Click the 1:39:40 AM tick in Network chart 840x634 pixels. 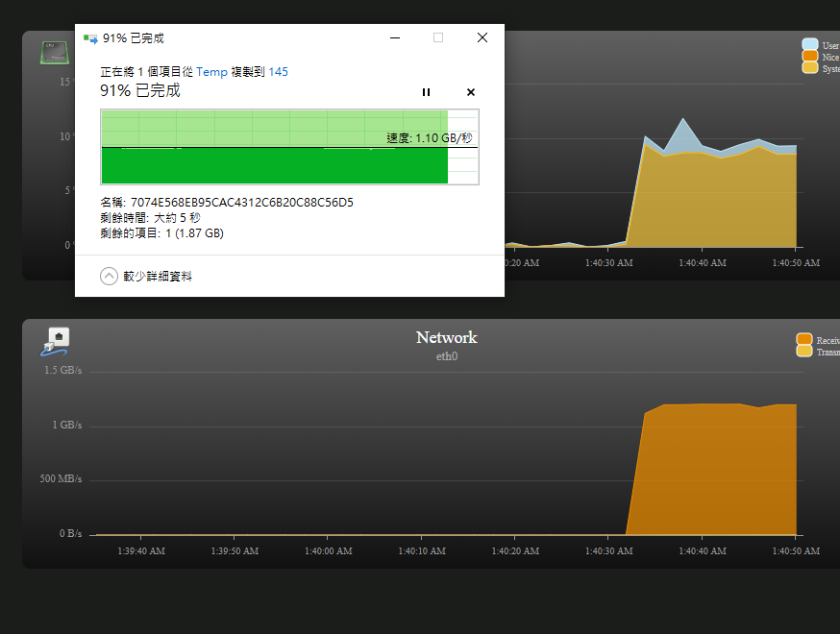click(141, 550)
